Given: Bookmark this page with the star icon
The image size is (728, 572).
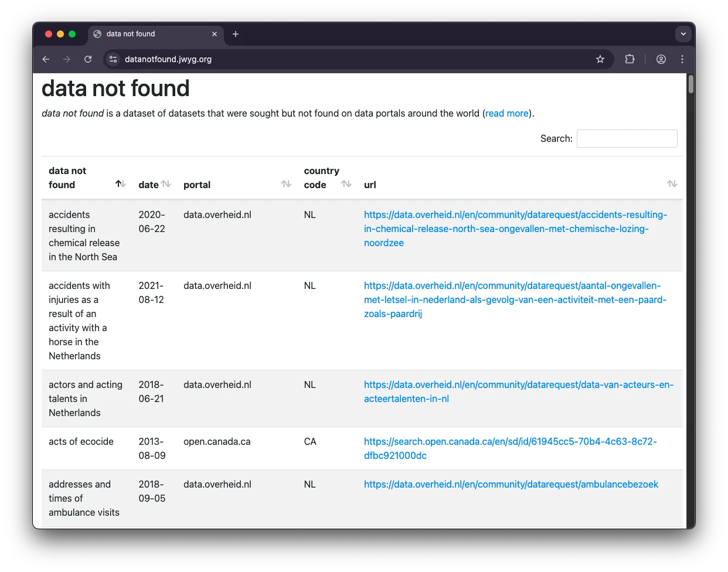Looking at the screenshot, I should pyautogui.click(x=600, y=59).
